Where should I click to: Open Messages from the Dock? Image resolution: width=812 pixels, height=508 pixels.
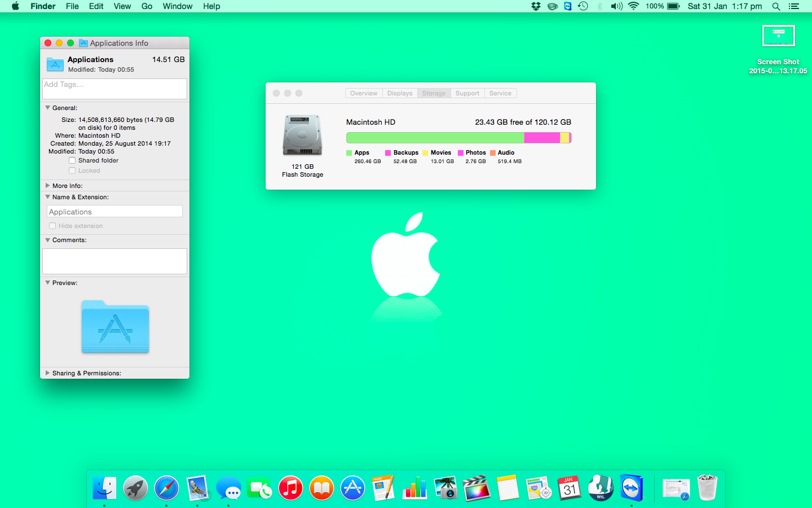tap(229, 488)
